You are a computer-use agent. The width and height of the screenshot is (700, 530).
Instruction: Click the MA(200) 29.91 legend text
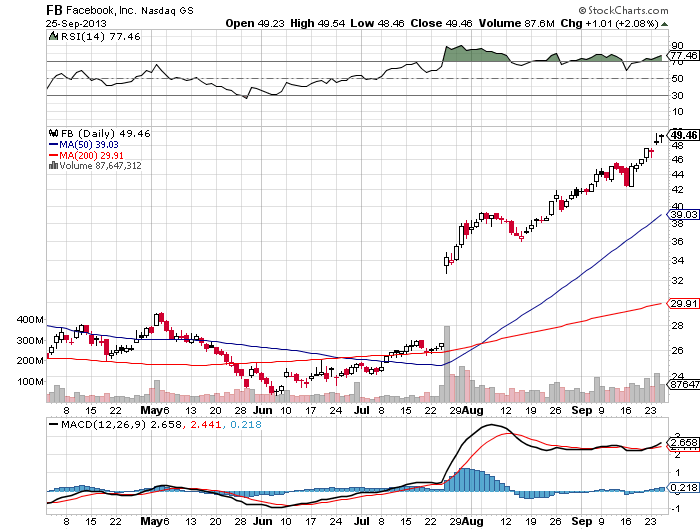[91, 155]
